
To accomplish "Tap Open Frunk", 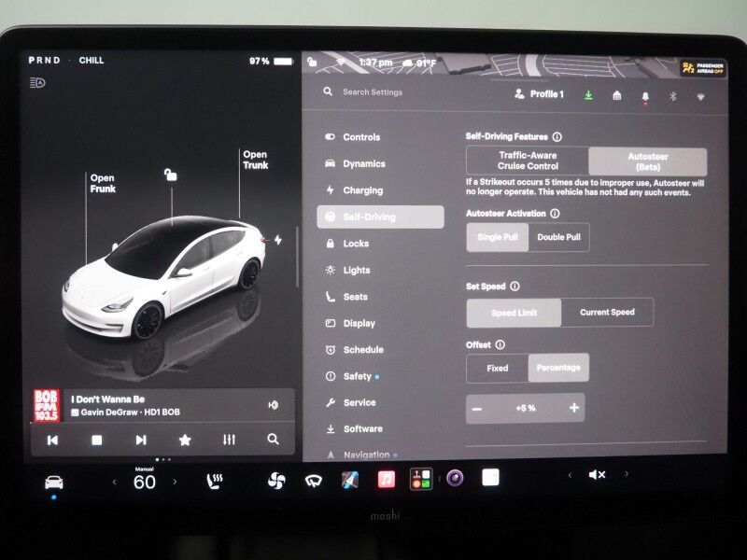I will click(103, 183).
